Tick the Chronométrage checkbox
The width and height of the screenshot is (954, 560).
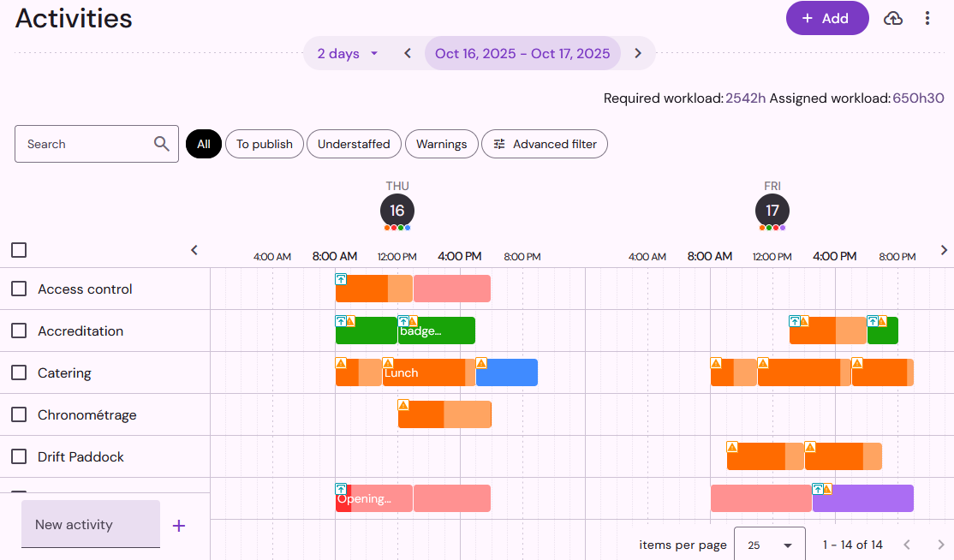point(19,414)
